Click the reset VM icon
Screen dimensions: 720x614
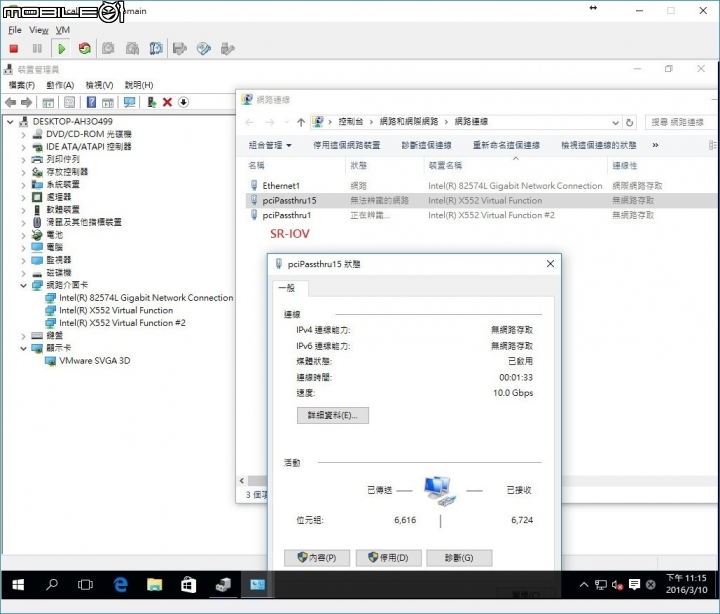84,48
